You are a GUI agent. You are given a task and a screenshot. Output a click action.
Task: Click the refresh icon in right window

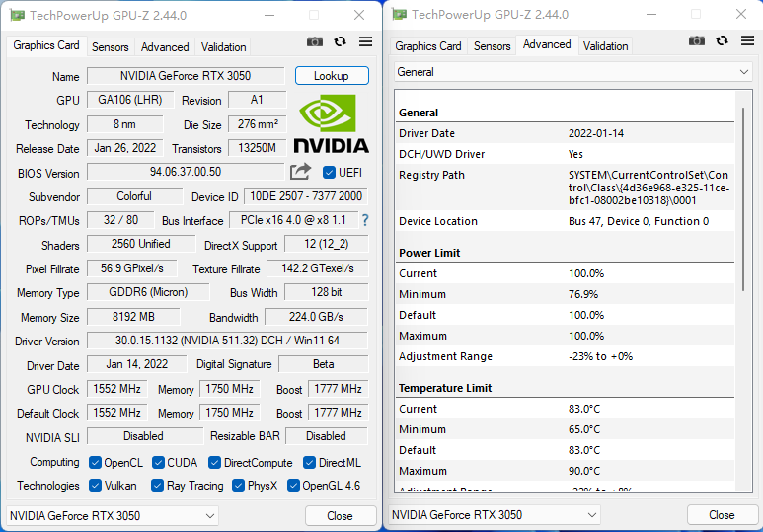723,40
